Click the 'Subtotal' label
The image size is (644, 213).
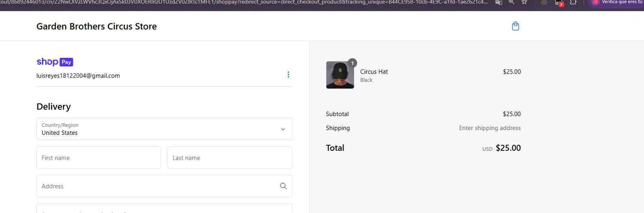pyautogui.click(x=337, y=114)
